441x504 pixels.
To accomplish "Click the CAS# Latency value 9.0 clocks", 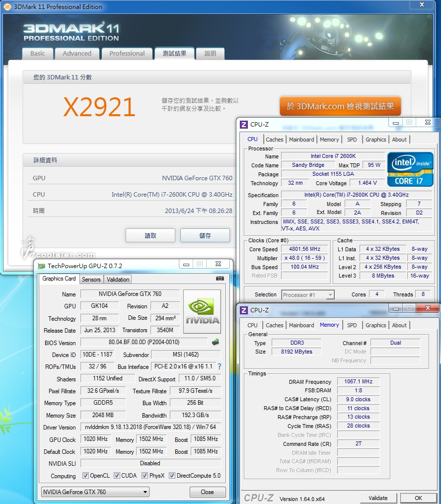I will coord(358,399).
